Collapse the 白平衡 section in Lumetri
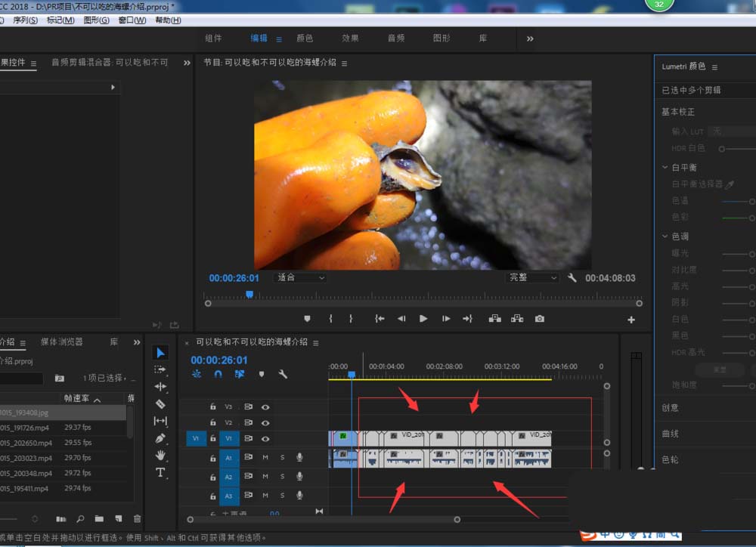 (665, 168)
